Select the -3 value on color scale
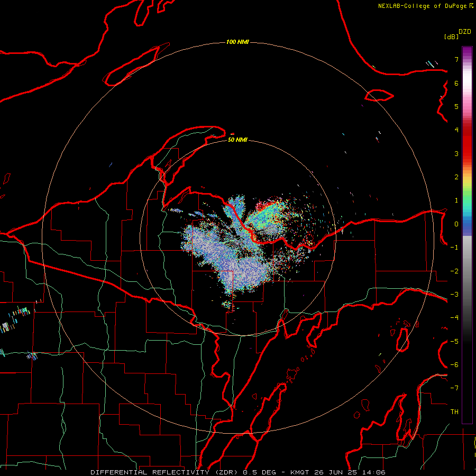This screenshot has width=476, height=476. pyautogui.click(x=454, y=295)
